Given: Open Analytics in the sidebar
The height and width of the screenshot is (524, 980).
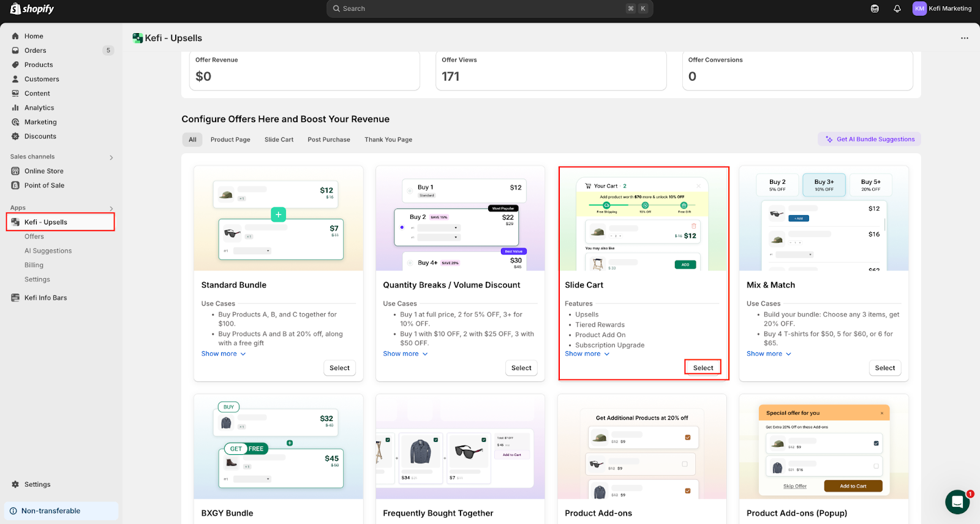Looking at the screenshot, I should 39,108.
